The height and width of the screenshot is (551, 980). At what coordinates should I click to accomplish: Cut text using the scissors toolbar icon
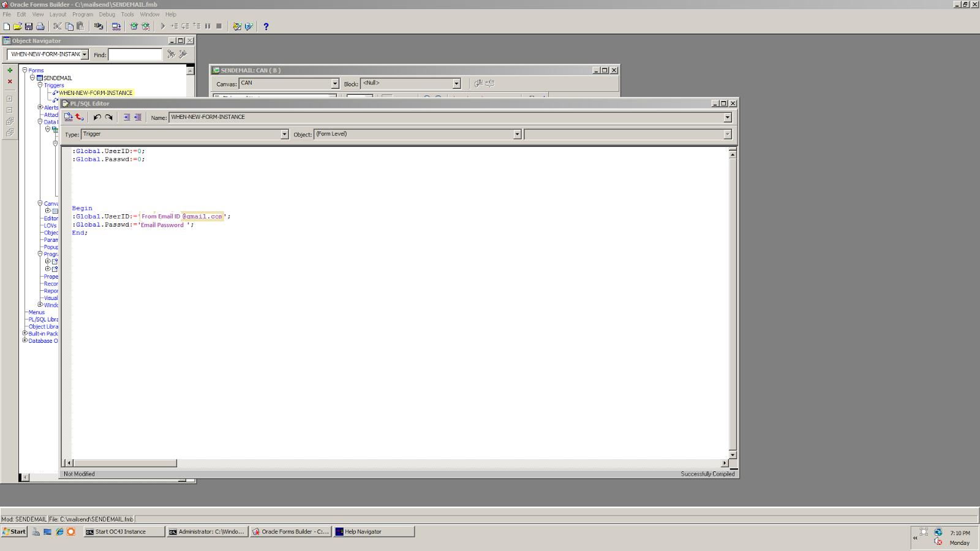coord(56,26)
